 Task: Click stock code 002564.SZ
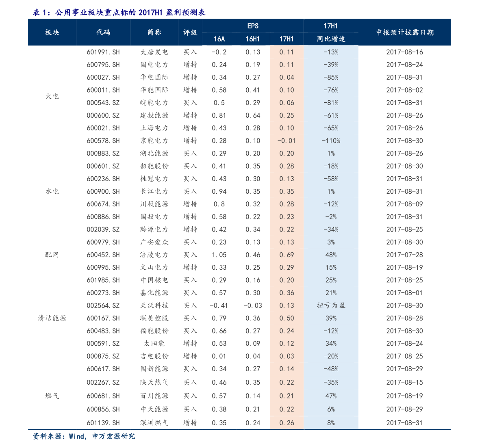click(x=103, y=305)
